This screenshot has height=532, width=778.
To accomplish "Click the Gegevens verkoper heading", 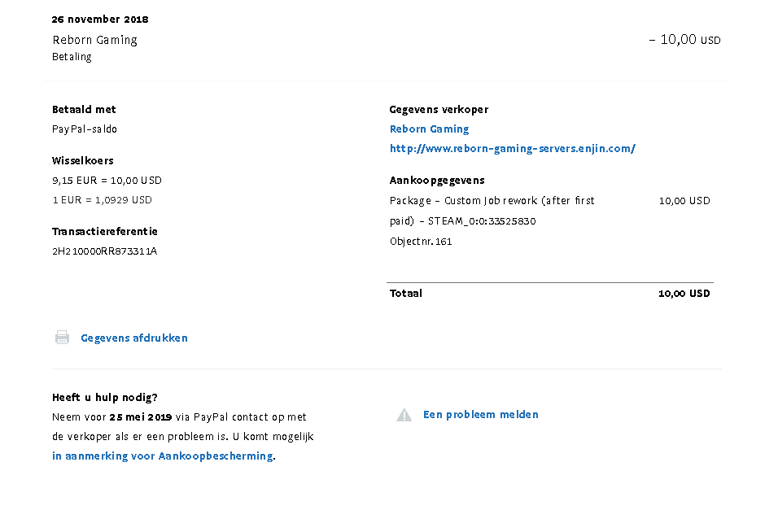I will point(439,109).
